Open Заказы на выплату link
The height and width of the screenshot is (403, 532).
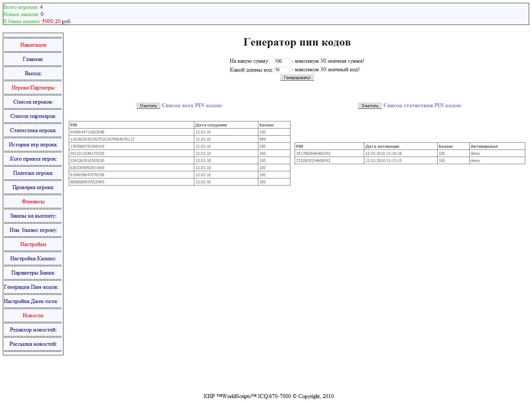33,216
